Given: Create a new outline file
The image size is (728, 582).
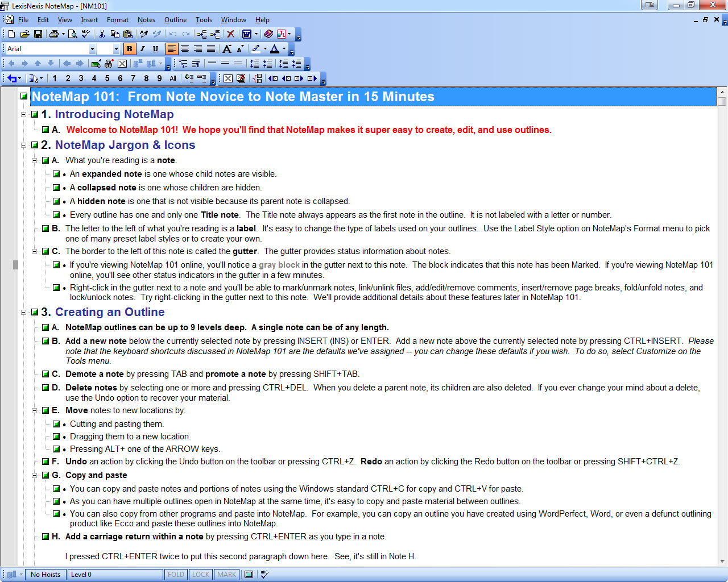Looking at the screenshot, I should (x=11, y=34).
